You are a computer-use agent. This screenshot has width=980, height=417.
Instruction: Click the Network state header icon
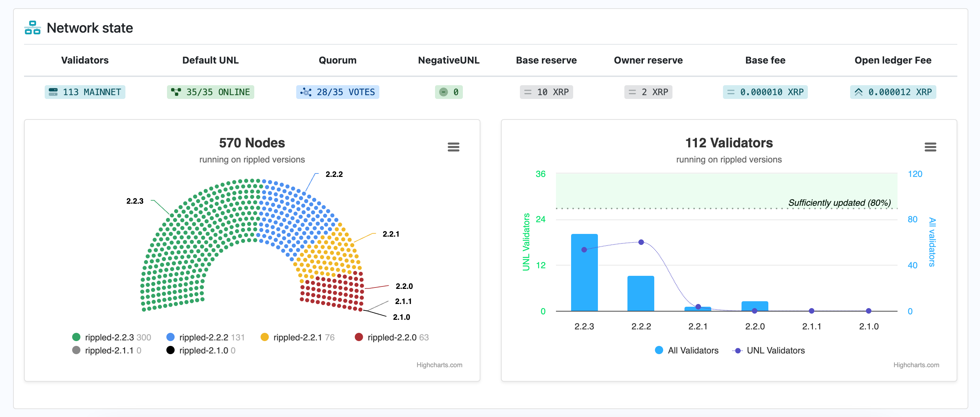[x=32, y=28]
